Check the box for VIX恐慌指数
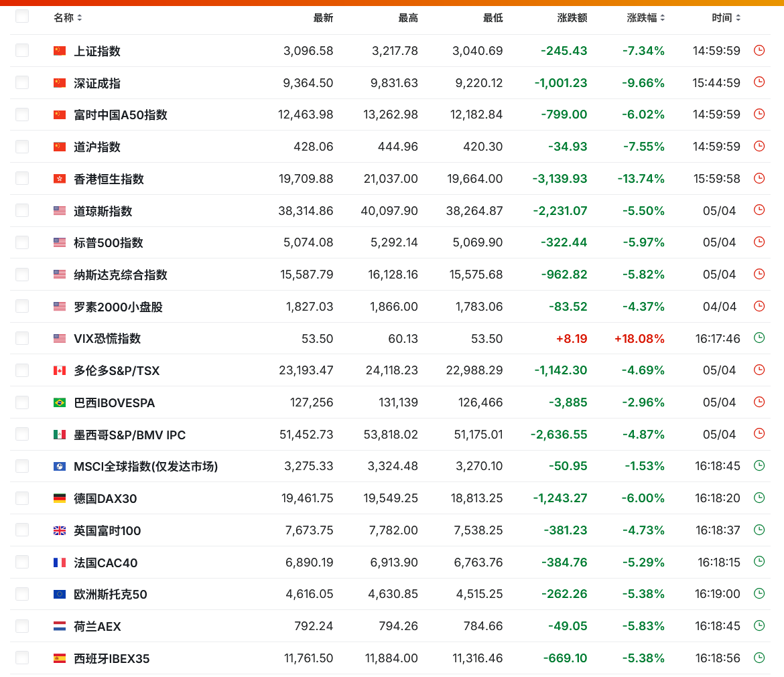The image size is (784, 677). click(x=22, y=338)
